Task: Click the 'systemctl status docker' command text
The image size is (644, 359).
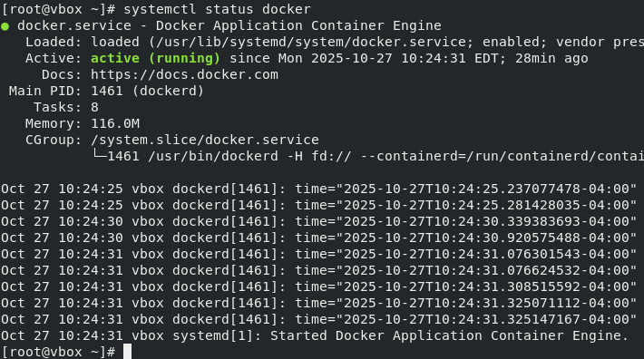Action: point(217,9)
